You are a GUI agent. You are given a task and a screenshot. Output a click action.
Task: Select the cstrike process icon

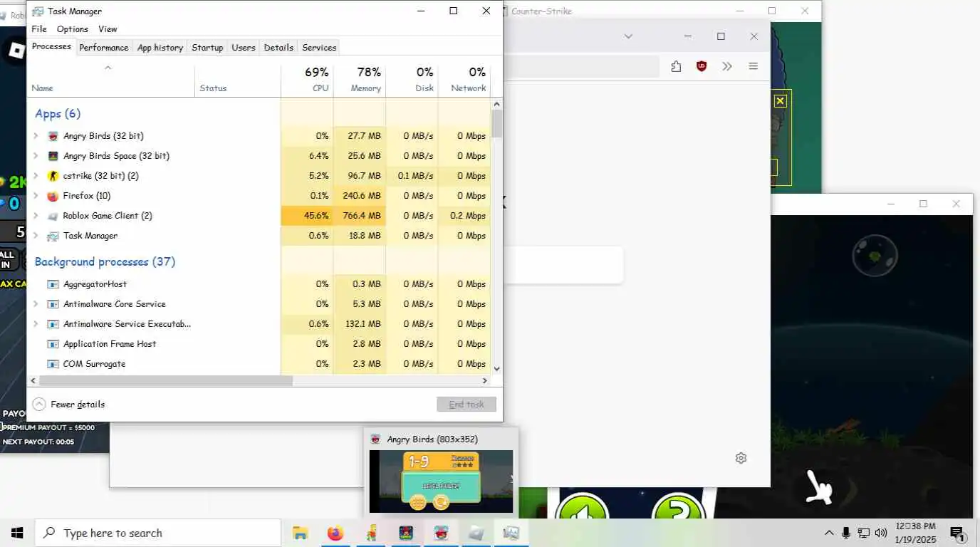[x=53, y=176]
